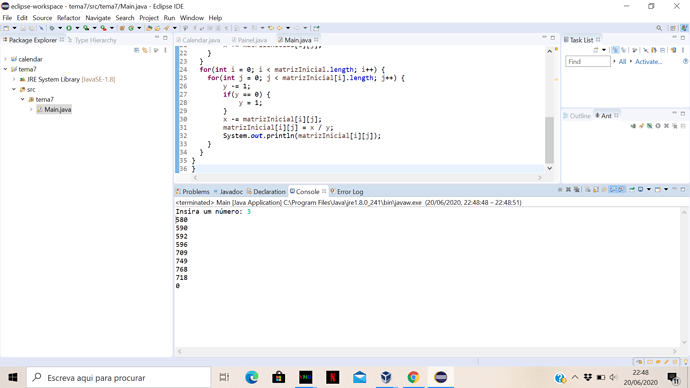The height and width of the screenshot is (388, 690).
Task: Open the Run button dropdown arrow
Action: (x=77, y=28)
